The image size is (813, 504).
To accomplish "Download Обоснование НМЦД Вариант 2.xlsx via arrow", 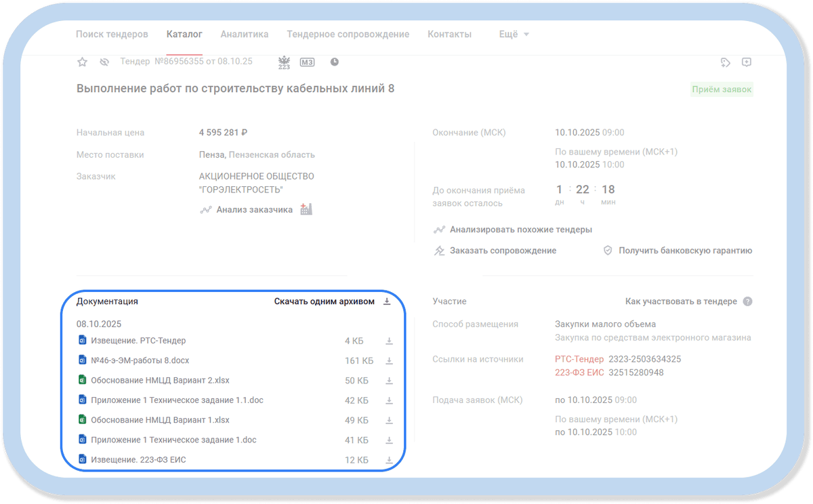I will click(390, 381).
